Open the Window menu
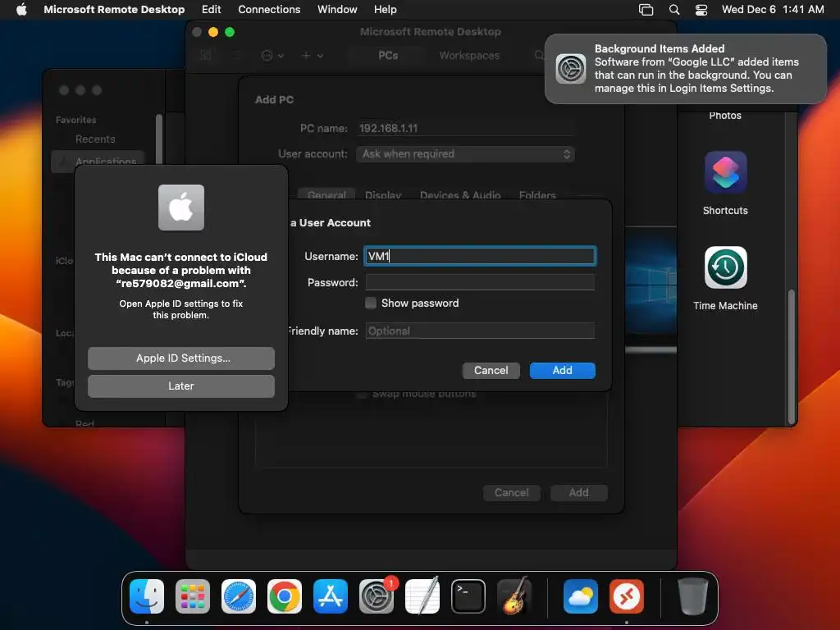Screen dimensions: 840x630 (x=337, y=9)
